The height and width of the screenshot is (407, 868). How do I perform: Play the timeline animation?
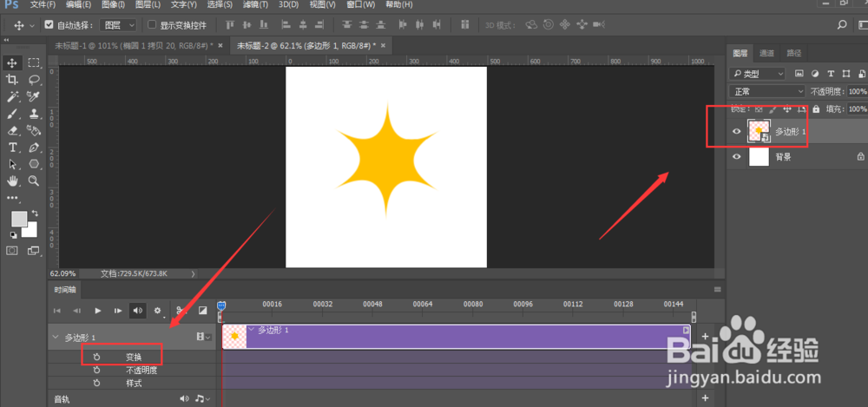(x=98, y=311)
